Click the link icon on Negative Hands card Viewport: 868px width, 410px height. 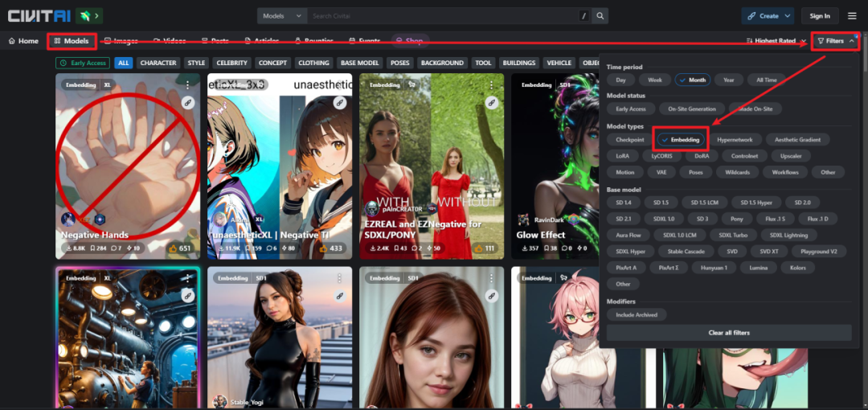click(187, 103)
